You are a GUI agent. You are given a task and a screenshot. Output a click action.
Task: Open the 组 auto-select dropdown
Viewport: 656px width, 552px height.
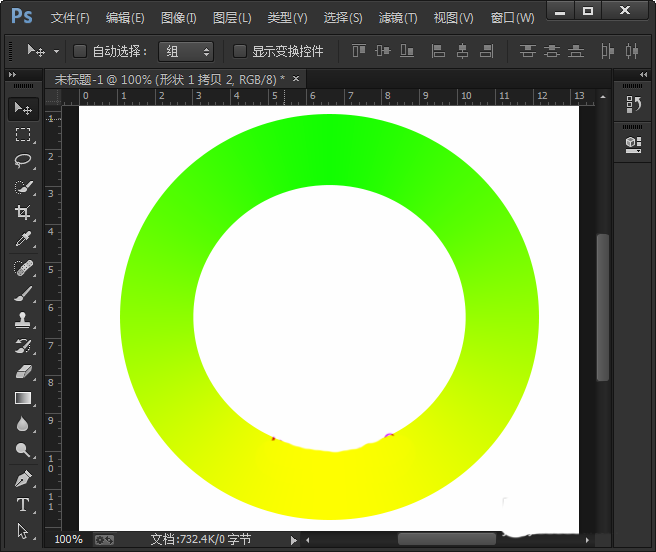coord(186,51)
